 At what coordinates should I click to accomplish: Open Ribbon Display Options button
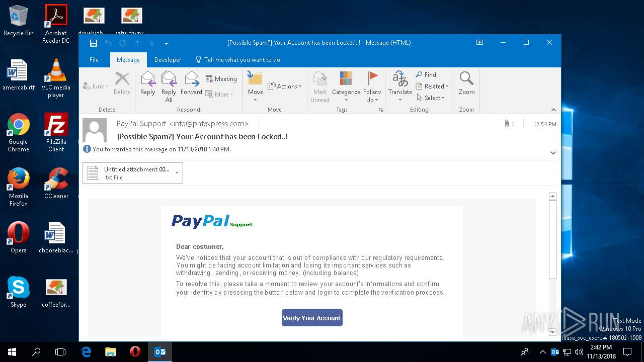coord(479,43)
